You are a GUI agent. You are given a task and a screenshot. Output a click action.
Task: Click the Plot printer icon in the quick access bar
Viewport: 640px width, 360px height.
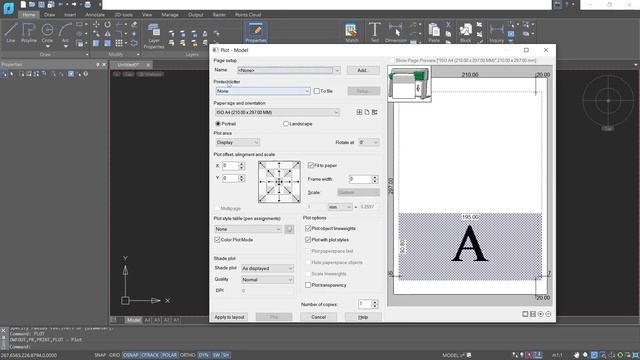pos(87,4)
